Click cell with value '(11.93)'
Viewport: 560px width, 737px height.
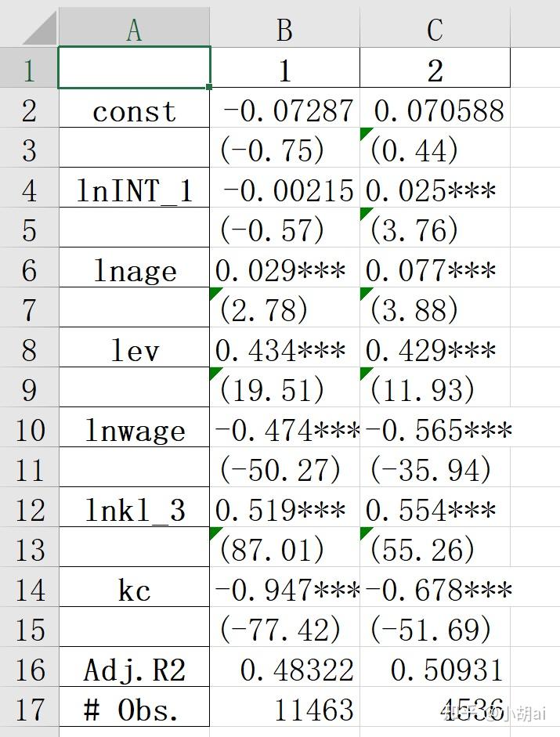pos(435,388)
